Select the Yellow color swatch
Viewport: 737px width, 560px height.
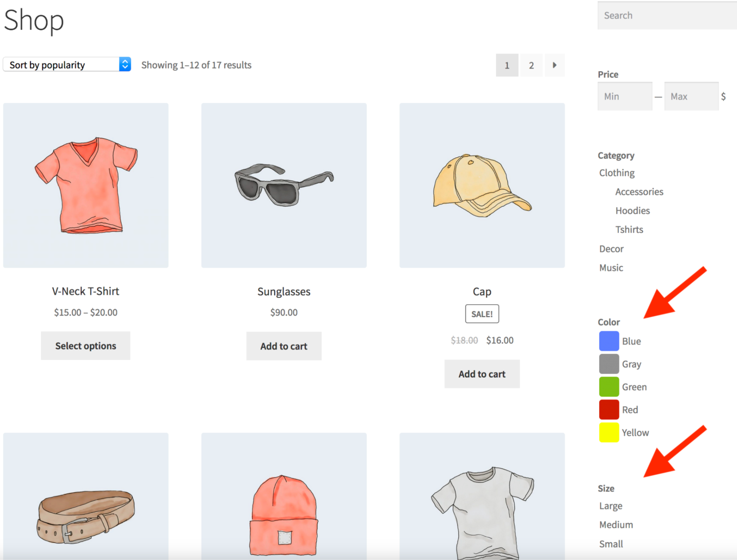click(609, 433)
